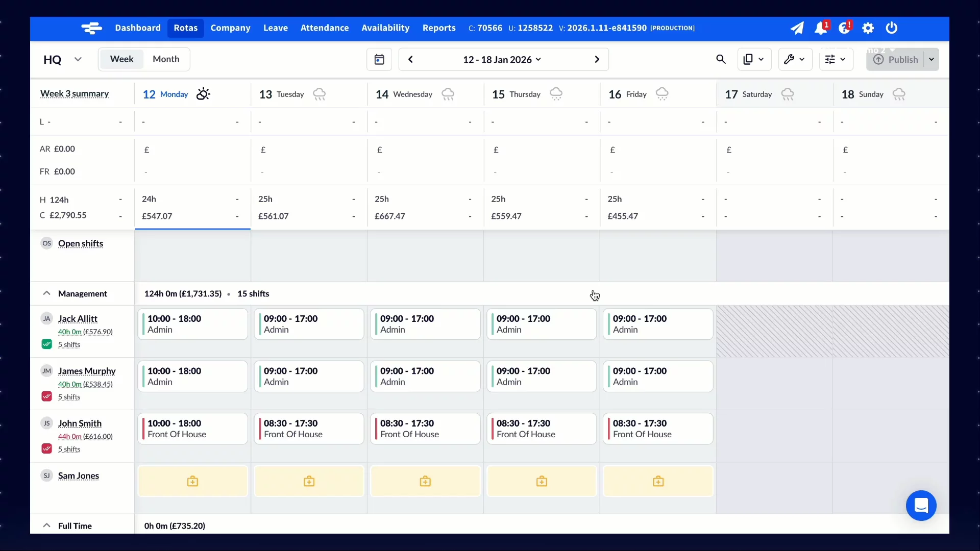This screenshot has height=551, width=980.
Task: Open the notifications bell icon
Action: 820,28
